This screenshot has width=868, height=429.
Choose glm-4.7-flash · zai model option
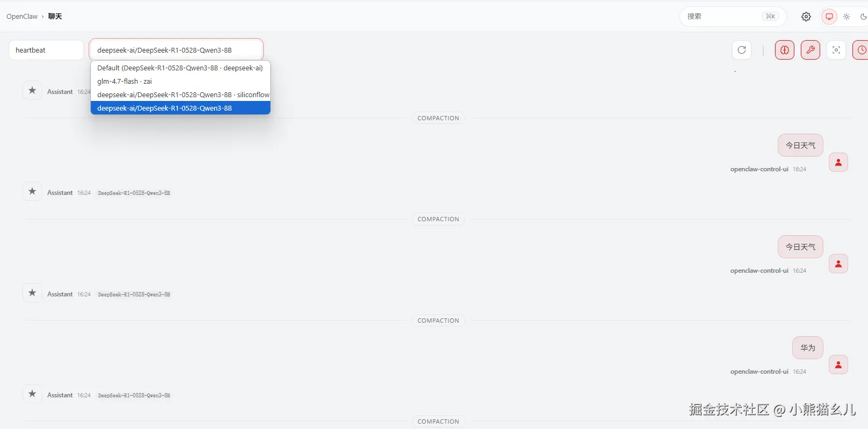[x=125, y=82]
